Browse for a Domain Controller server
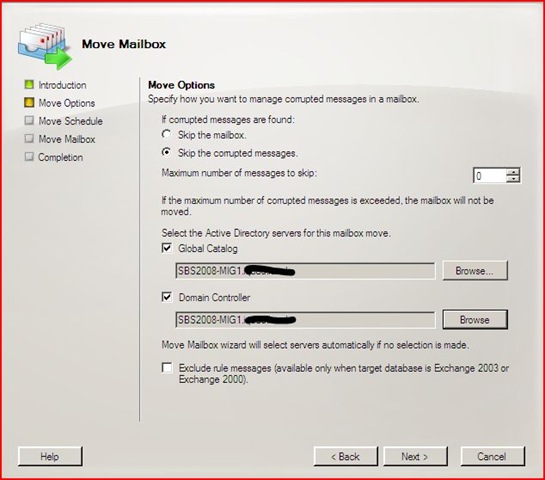The height and width of the screenshot is (480, 545). click(475, 320)
